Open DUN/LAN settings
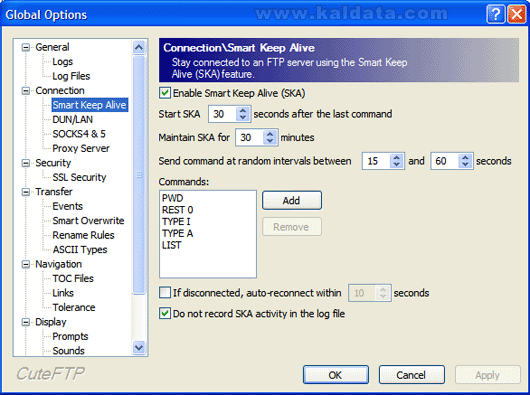 click(73, 119)
